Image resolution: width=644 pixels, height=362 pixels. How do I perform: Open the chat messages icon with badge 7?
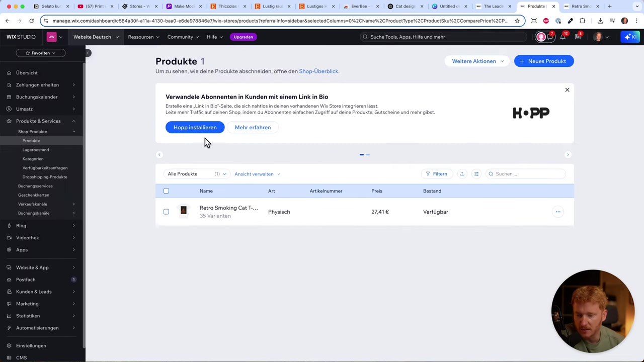coord(550,37)
